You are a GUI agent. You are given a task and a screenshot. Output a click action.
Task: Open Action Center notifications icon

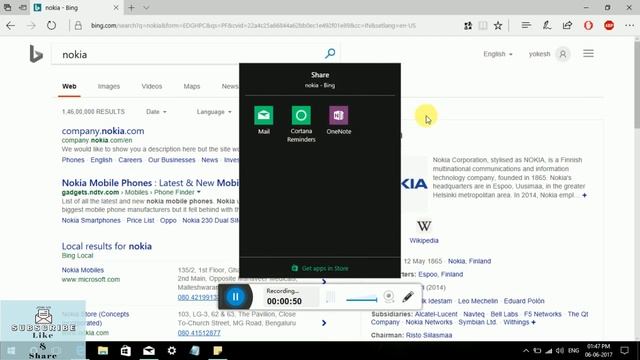[x=624, y=351]
